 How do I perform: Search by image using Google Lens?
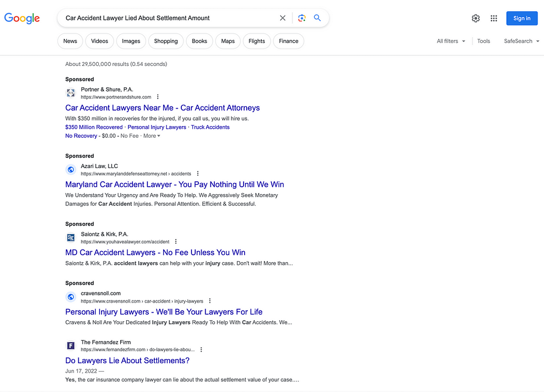pyautogui.click(x=302, y=18)
